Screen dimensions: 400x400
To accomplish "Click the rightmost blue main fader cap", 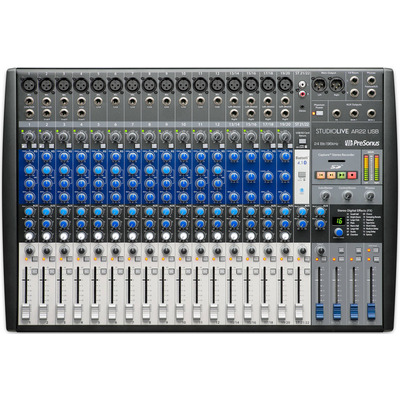I will pos(371,311).
